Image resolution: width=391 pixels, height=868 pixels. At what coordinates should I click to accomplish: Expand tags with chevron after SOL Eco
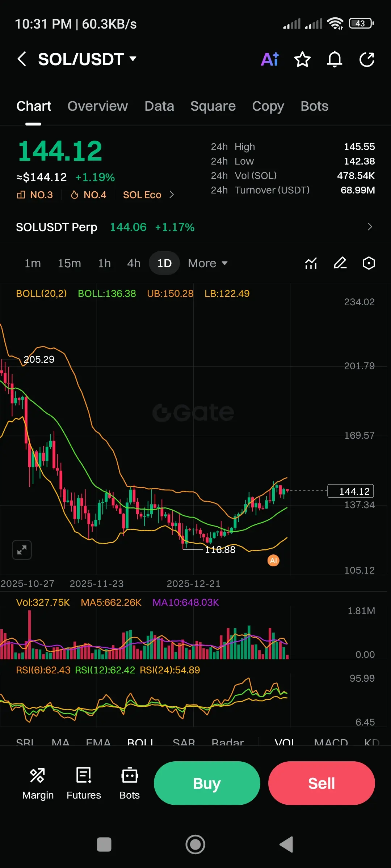(x=172, y=195)
